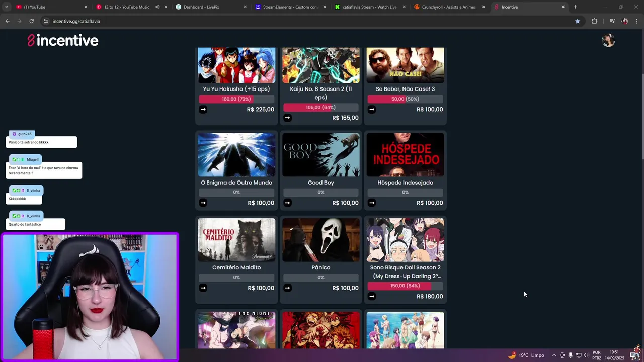Open the POR PTB2 language indicator

click(597, 355)
